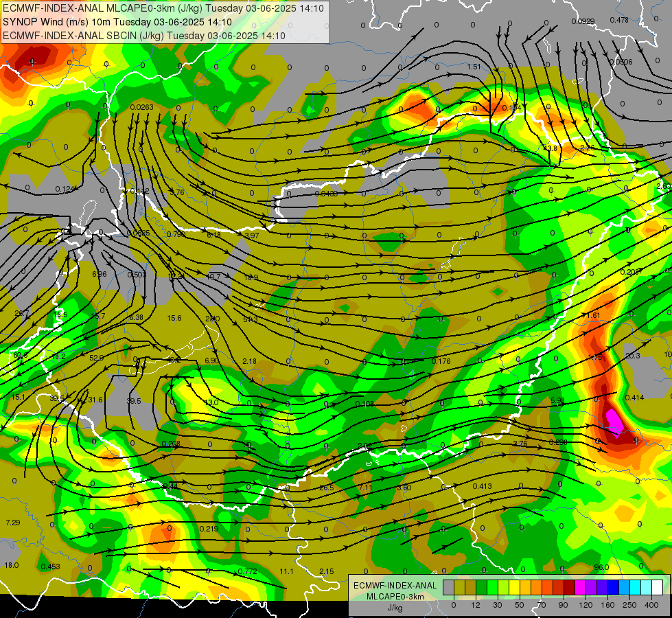This screenshot has width=672, height=618.
Task: Click the station value 0.164
Action: (511, 108)
